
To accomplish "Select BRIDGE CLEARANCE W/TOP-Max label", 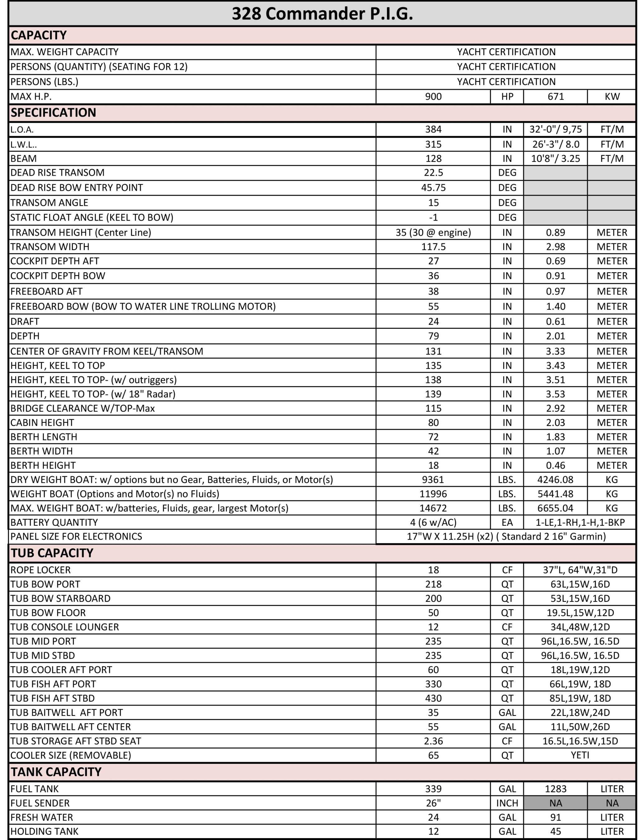I will (x=83, y=408).
